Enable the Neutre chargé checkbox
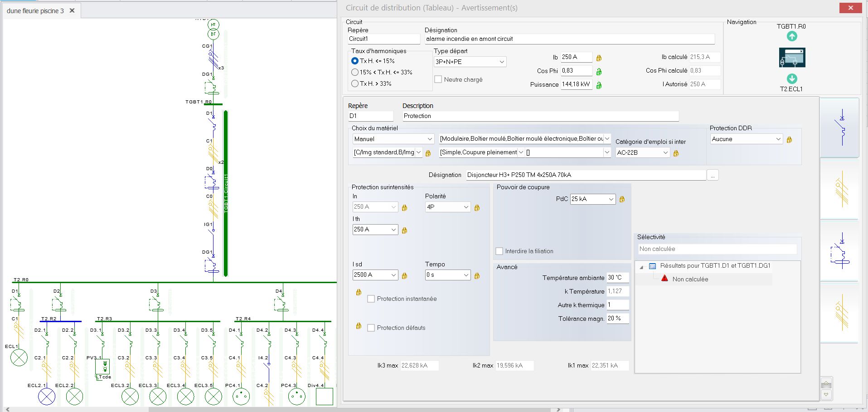Screen dimensions: 868x412 click(x=438, y=79)
